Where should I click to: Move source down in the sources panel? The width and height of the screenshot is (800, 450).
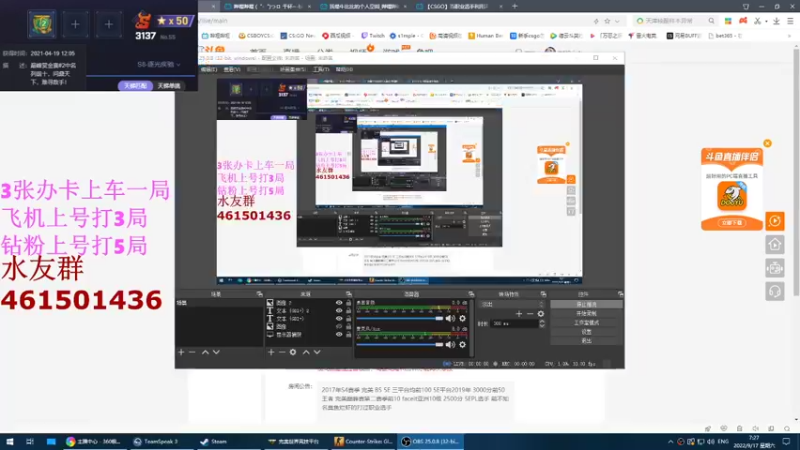tap(317, 352)
